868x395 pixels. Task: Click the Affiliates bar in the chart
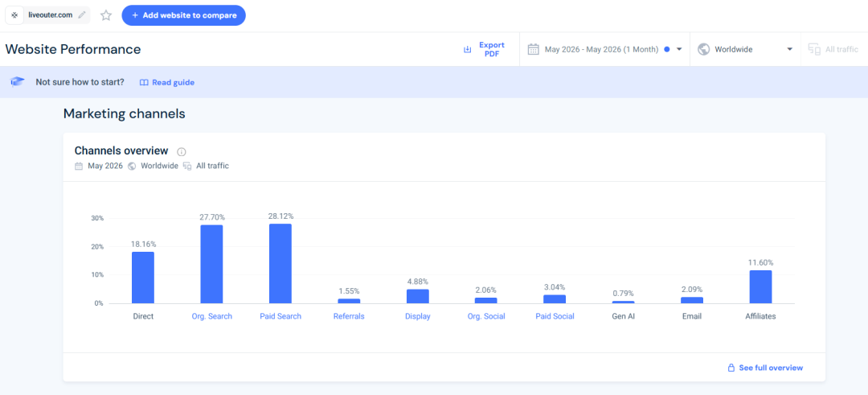coord(760,287)
